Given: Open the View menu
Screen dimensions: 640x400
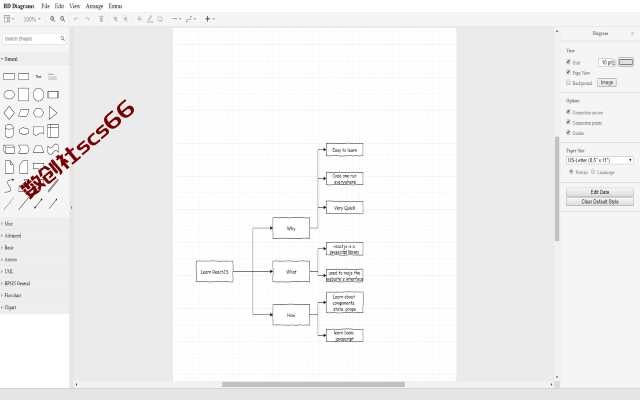Looking at the screenshot, I should tap(75, 6).
